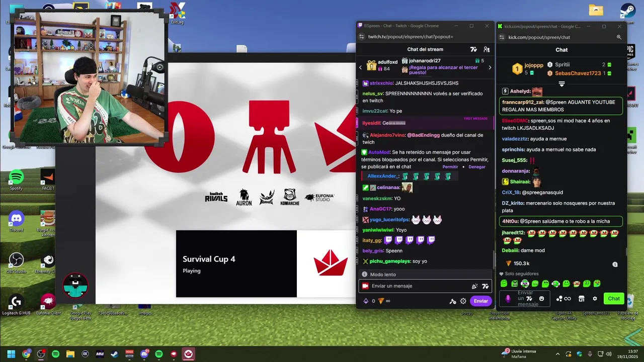Click the bits diamond icon in Twitch chat
644x362 pixels.
366,301
